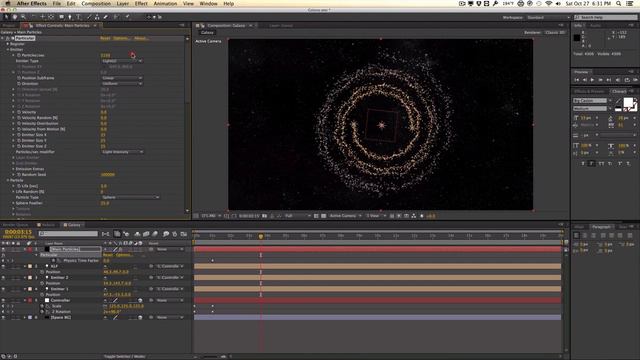This screenshot has width=640, height=360.
Task: Open the Animation menu
Action: point(165,4)
